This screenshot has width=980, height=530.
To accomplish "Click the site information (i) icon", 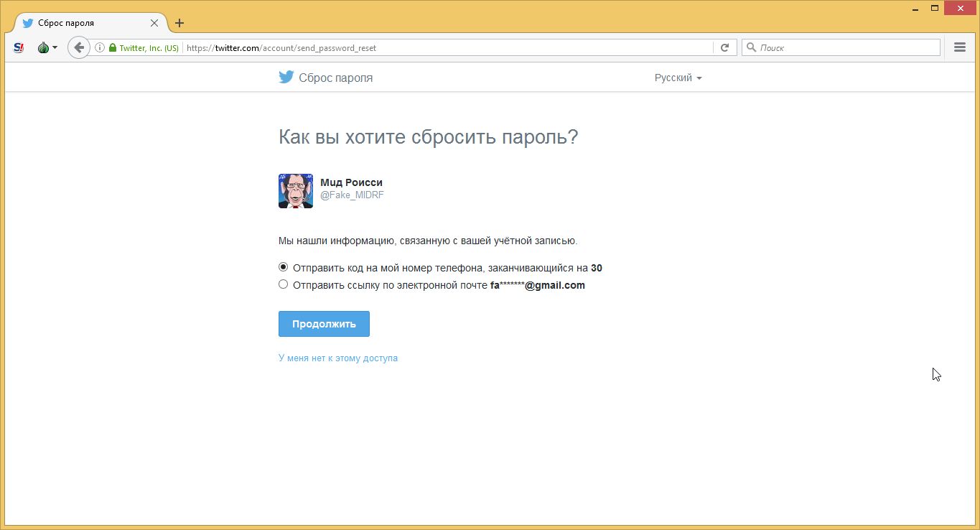I will tap(100, 48).
